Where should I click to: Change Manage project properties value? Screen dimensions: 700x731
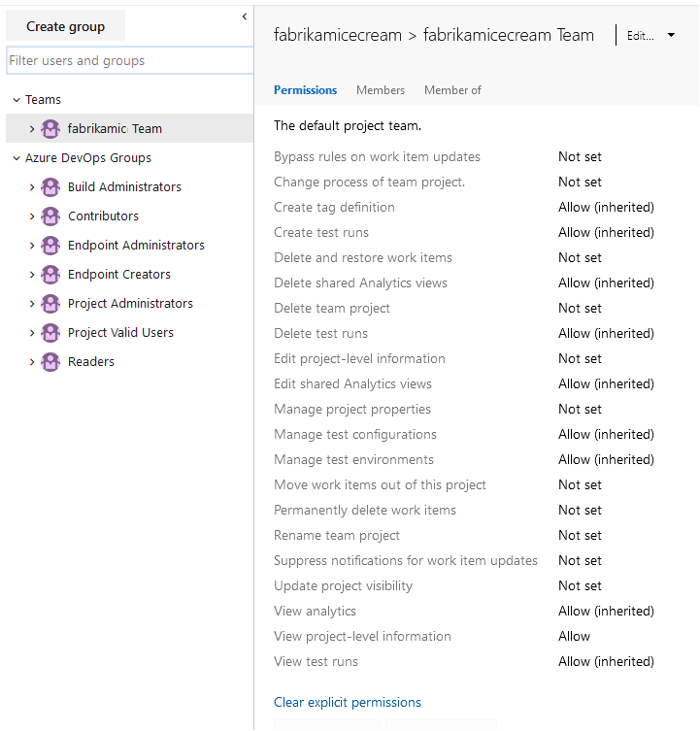coord(580,409)
